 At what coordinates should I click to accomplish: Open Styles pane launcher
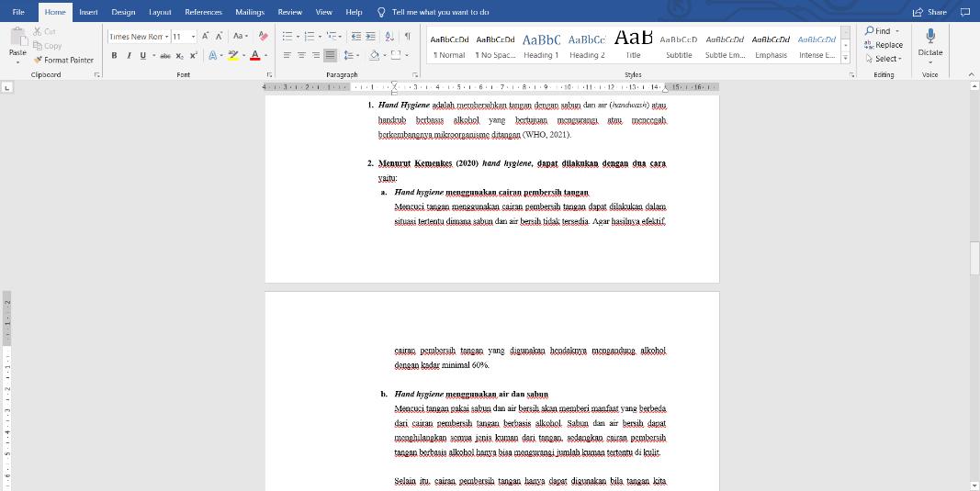pyautogui.click(x=851, y=75)
